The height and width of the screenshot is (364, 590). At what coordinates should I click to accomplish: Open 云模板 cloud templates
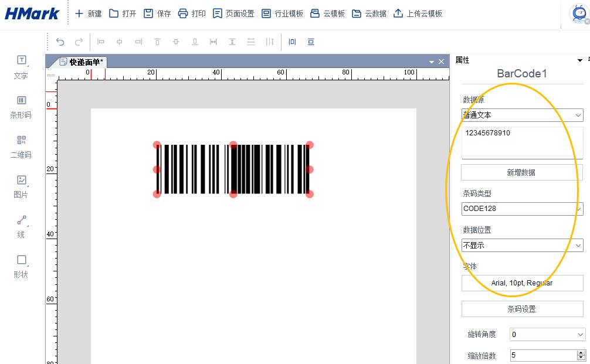point(327,13)
